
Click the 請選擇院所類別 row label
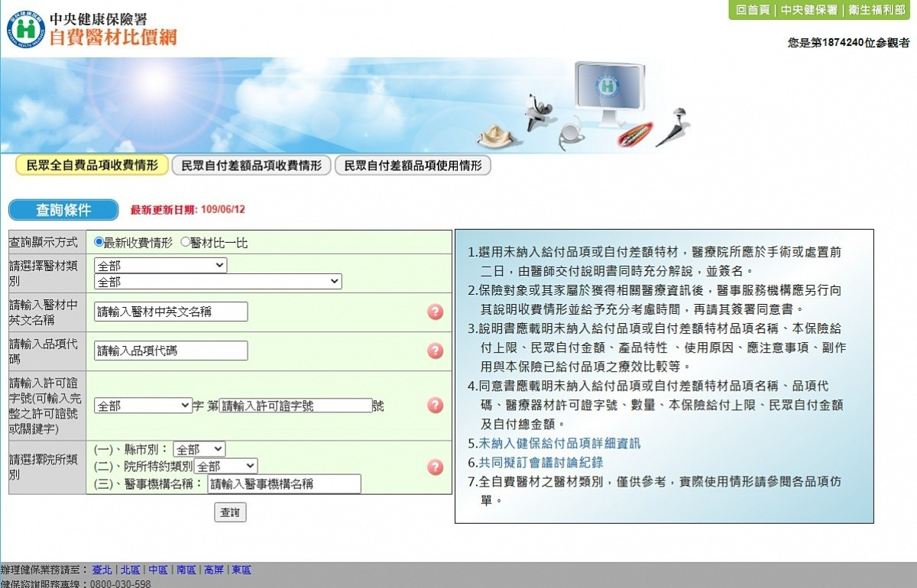(x=44, y=467)
